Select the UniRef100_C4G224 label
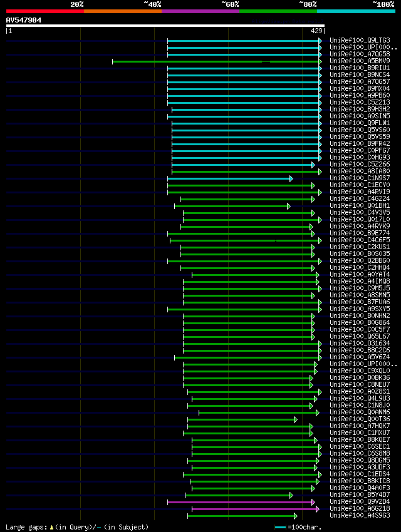 pyautogui.click(x=360, y=199)
